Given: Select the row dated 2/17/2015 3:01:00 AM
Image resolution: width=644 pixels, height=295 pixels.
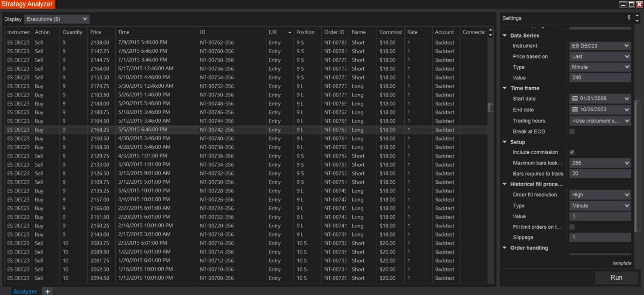Looking at the screenshot, I should 246,234.
